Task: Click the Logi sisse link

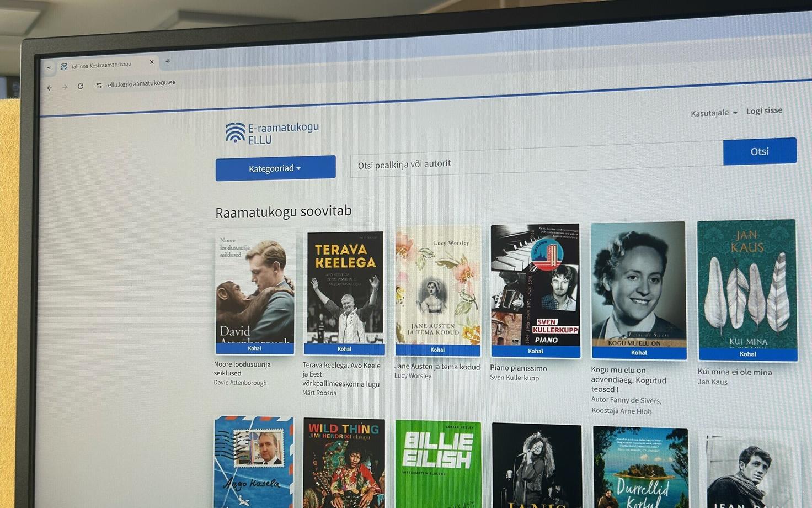Action: [x=764, y=110]
